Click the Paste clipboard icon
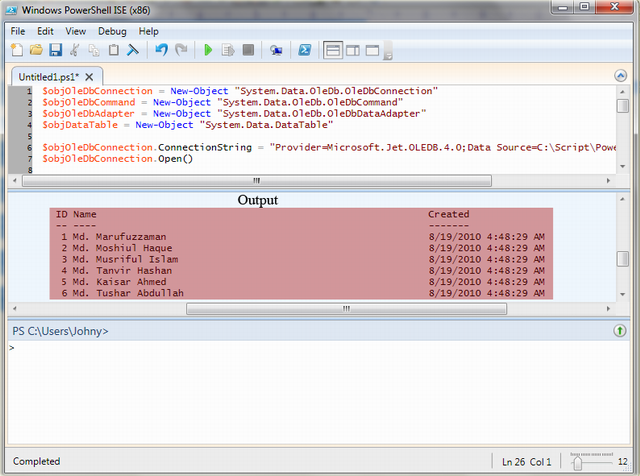 pos(113,50)
